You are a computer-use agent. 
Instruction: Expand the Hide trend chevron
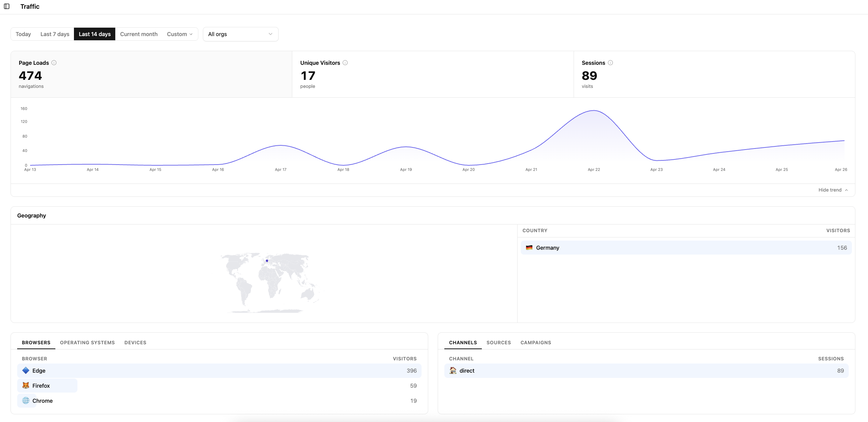[846, 189]
